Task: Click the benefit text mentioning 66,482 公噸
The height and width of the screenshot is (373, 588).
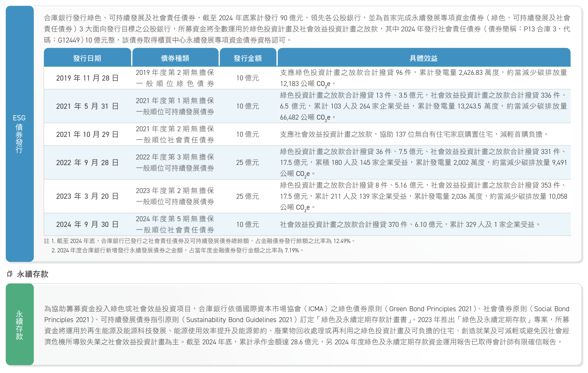Action: point(423,106)
